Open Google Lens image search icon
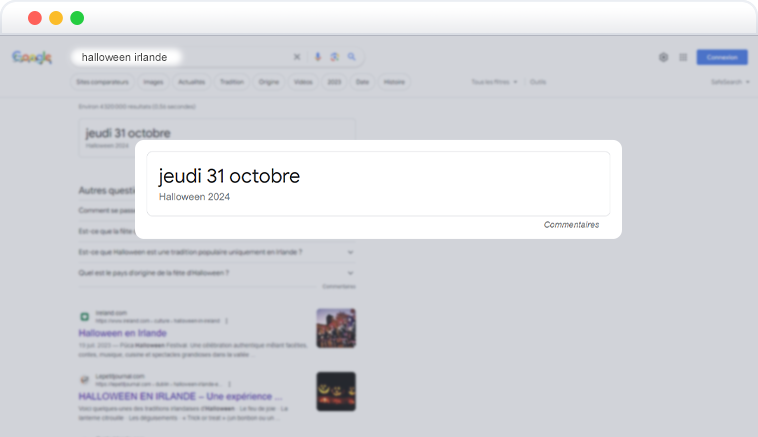This screenshot has height=437, width=758. coord(335,57)
